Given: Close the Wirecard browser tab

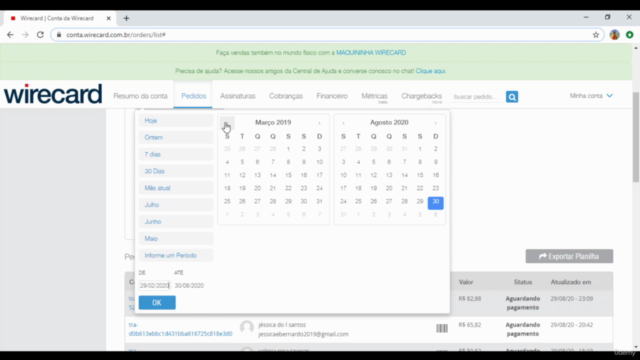Looking at the screenshot, I should tap(109, 18).
